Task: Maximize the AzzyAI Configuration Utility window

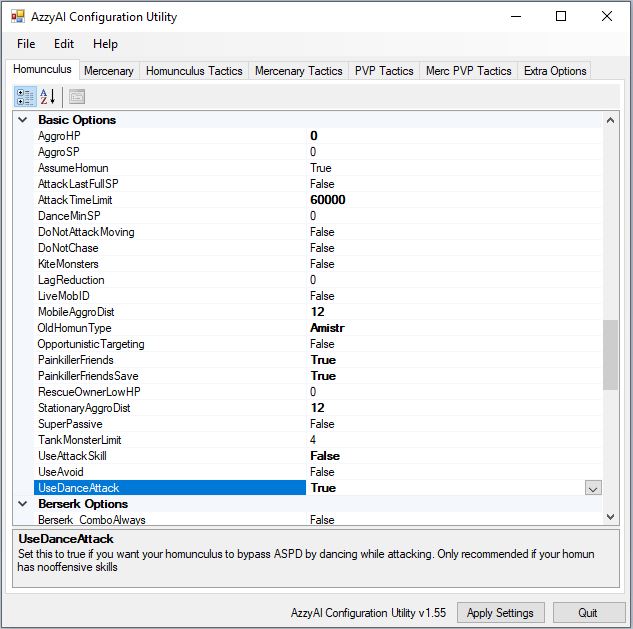Action: point(561,17)
